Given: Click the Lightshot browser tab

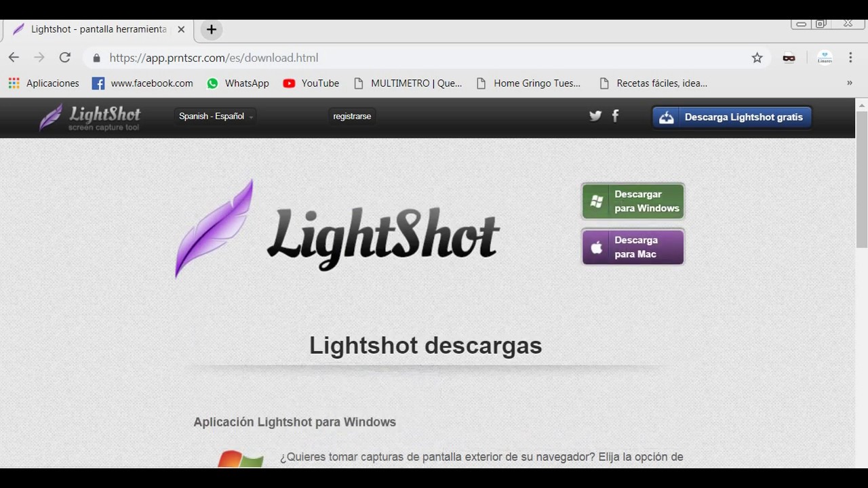Looking at the screenshot, I should point(98,29).
